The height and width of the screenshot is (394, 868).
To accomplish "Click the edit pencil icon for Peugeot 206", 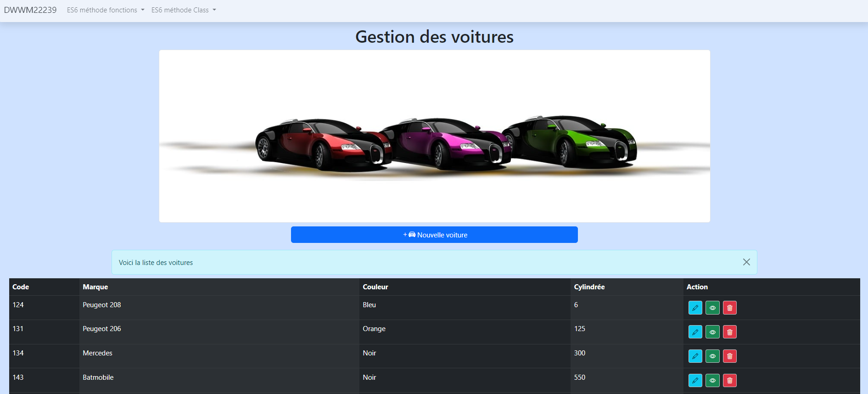I will point(695,332).
